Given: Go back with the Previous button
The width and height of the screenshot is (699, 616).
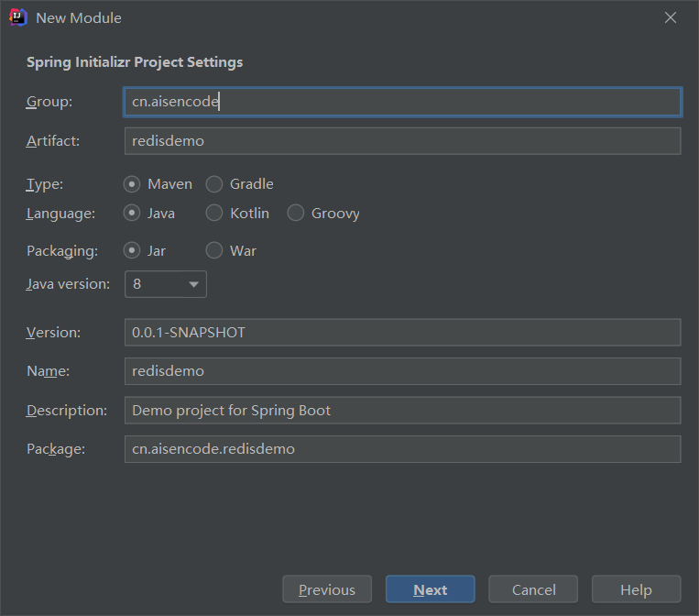Looking at the screenshot, I should point(327,589).
